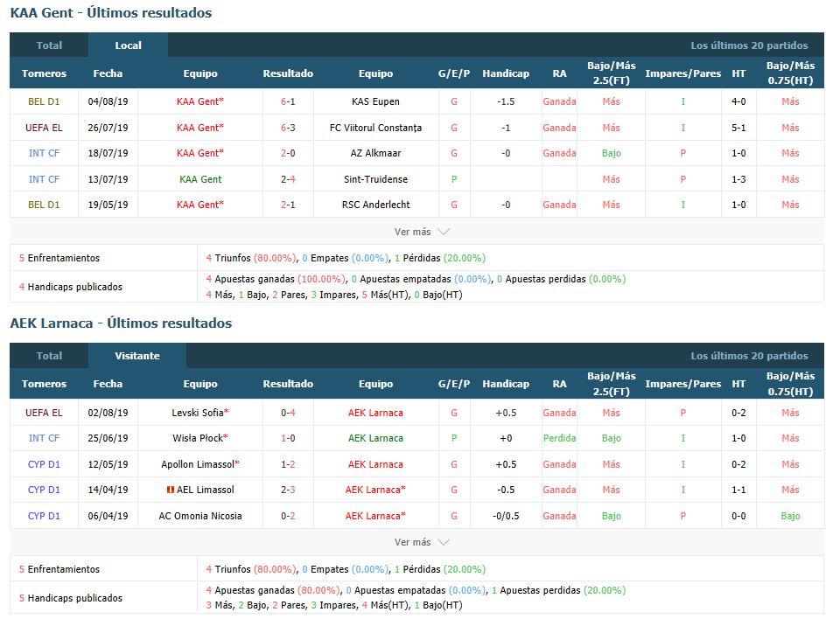Viewport: 840px width, 626px height.
Task: Click Los últimos 20 partidos in KAA Gent section
Action: click(x=749, y=45)
